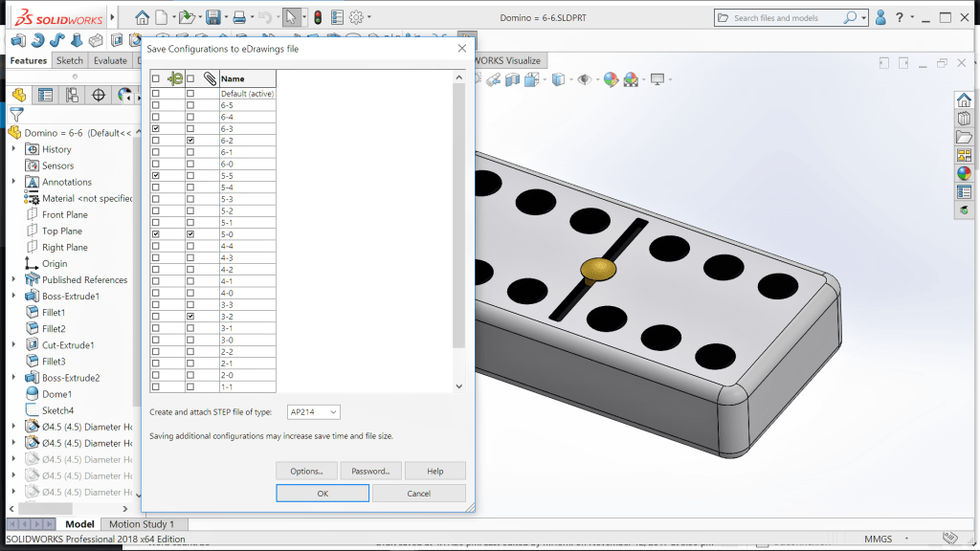Open the Options gear icon
980x551 pixels.
(x=356, y=17)
